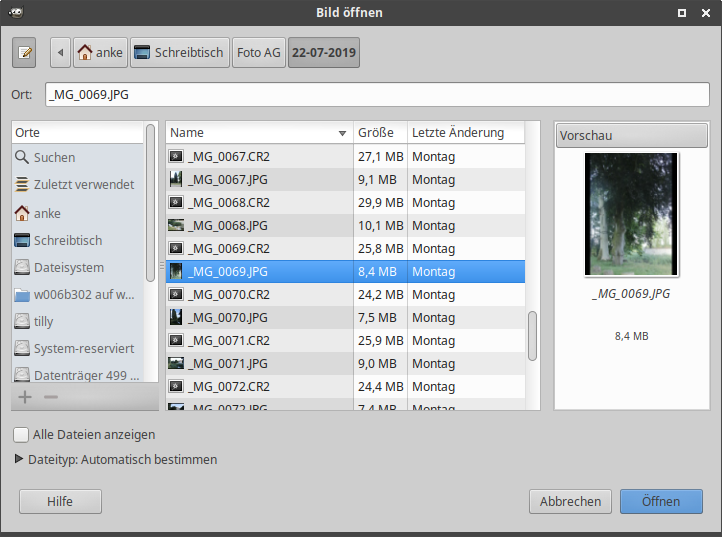Select the _MG_0071.CR2 file icon

coord(176,340)
